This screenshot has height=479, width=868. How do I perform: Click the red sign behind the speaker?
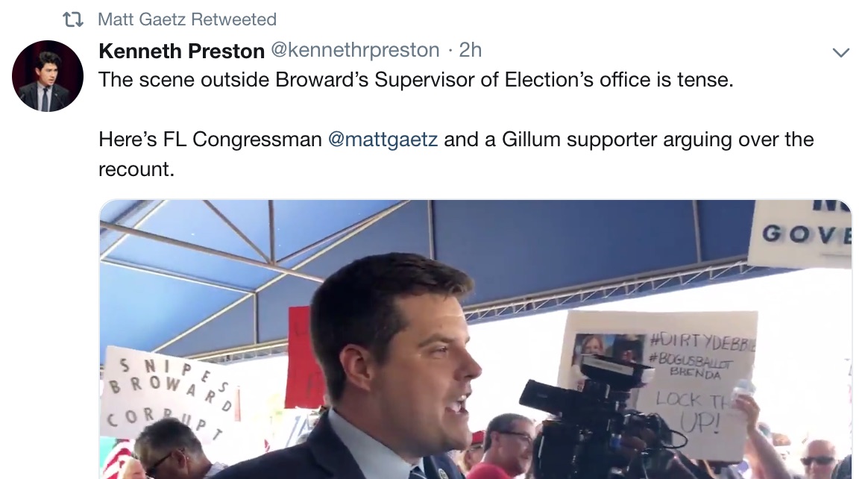(302, 357)
